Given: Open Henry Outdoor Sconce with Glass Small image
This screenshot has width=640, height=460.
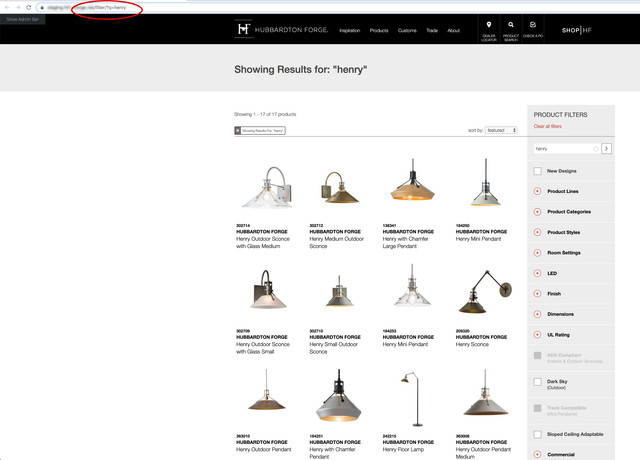Looking at the screenshot, I should tap(267, 289).
